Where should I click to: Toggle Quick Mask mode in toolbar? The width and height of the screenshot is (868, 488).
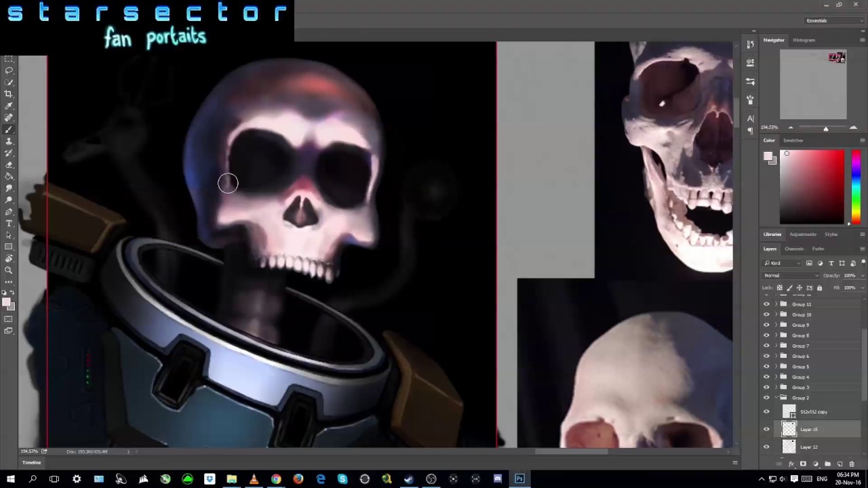pos(9,319)
